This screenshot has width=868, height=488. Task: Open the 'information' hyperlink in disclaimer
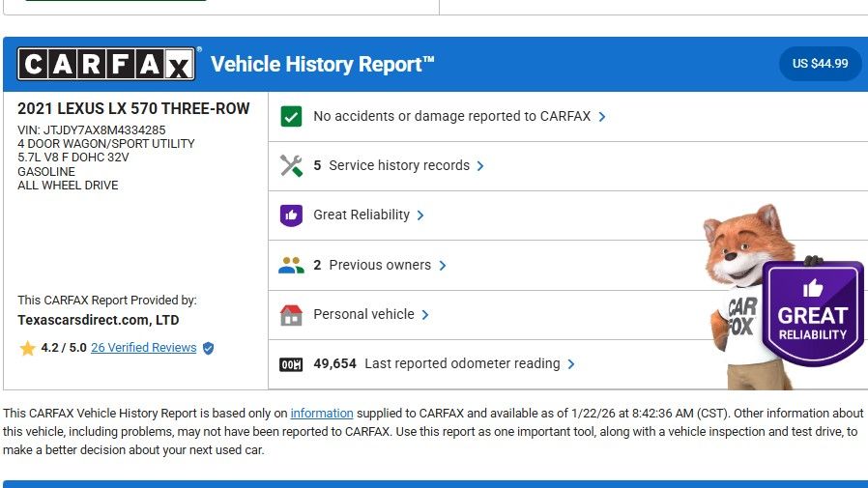[322, 414]
